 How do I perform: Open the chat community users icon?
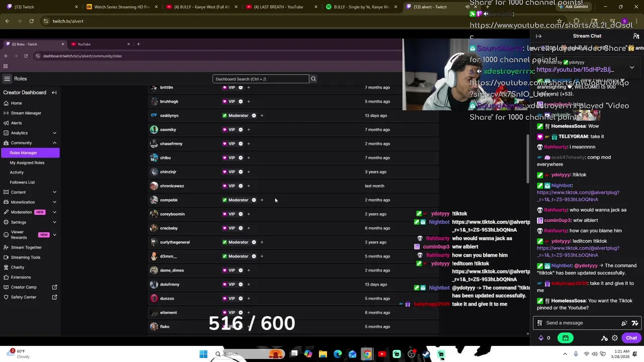636,36
